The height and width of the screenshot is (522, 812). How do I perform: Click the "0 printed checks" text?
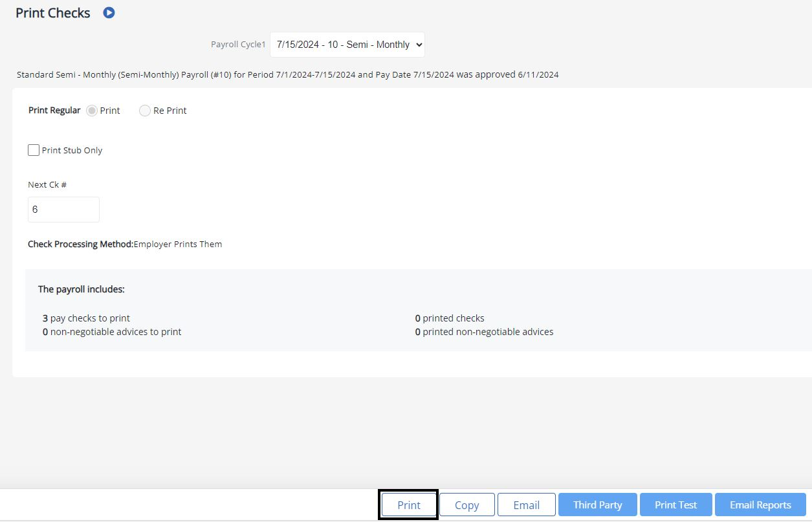pos(449,318)
